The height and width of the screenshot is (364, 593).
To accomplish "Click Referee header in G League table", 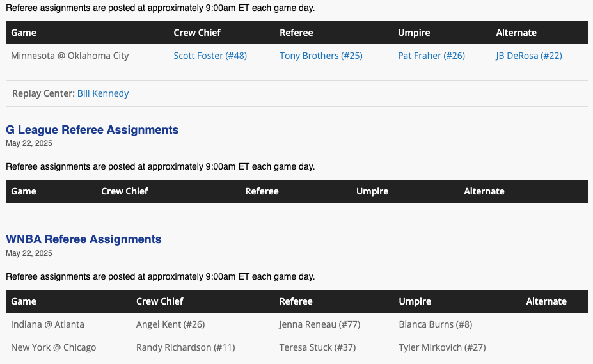I will coord(262,191).
